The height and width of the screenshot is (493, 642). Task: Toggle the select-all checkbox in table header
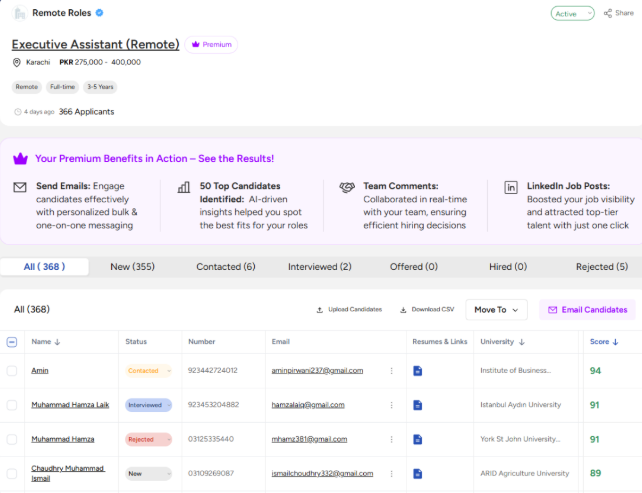[12, 342]
